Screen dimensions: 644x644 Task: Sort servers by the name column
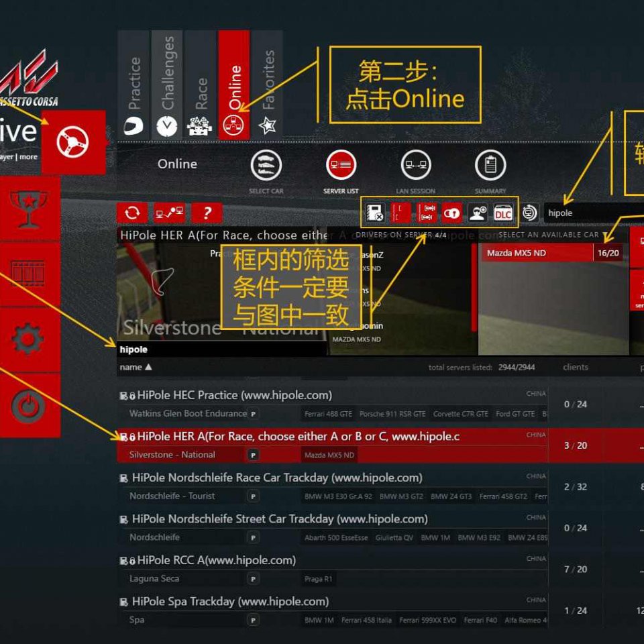(136, 367)
